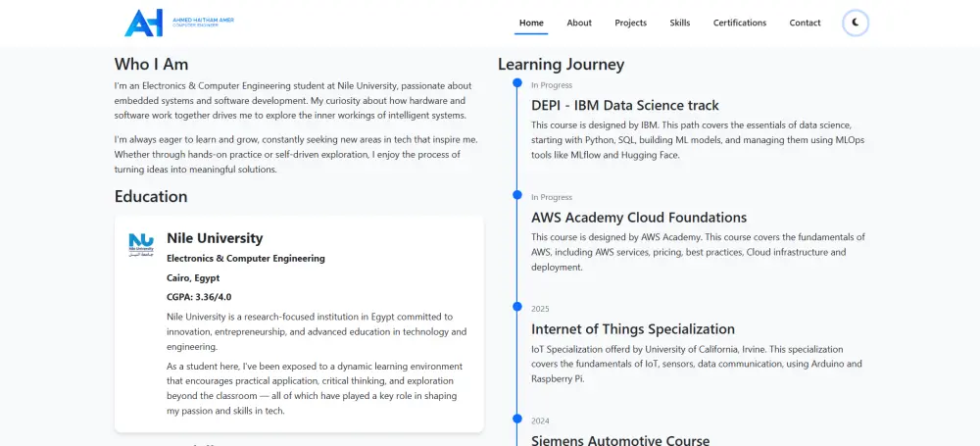
Task: Click the AH logo in the header
Action: pos(144,23)
